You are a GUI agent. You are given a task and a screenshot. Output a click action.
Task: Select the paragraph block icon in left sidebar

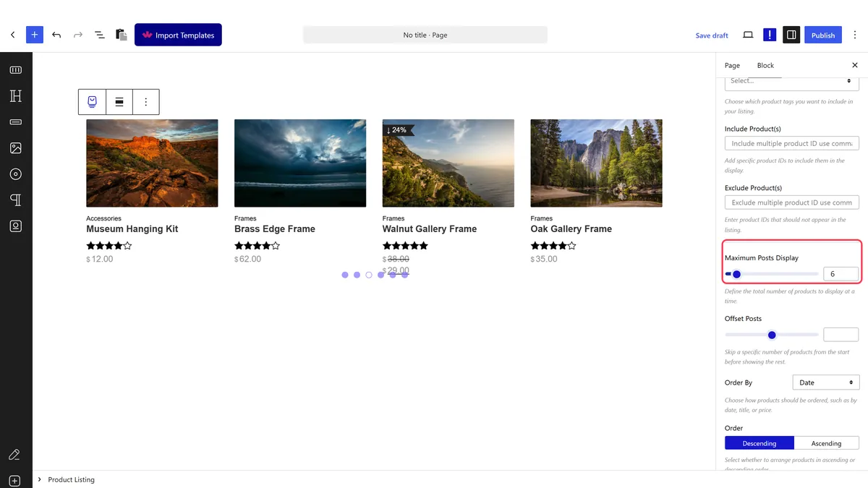(x=16, y=200)
